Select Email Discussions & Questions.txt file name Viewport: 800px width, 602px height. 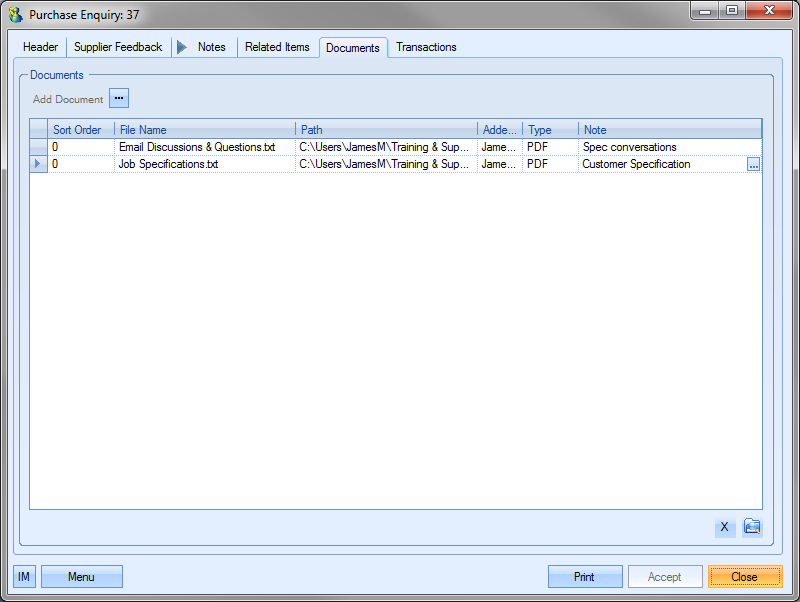(x=205, y=147)
